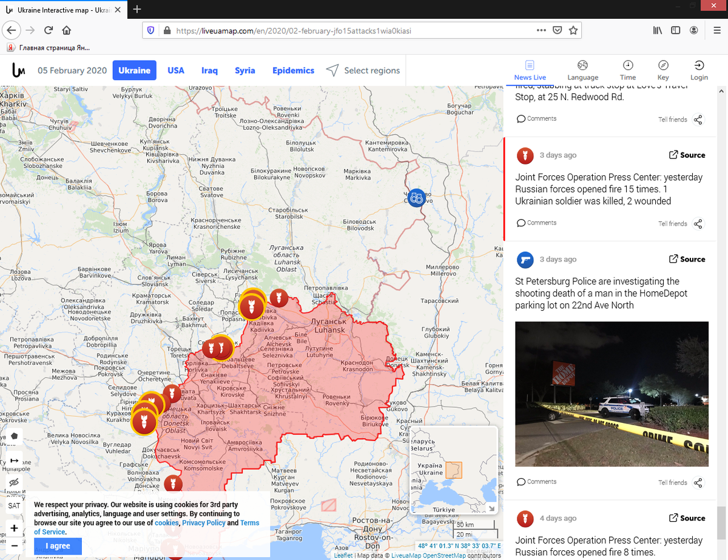Select the Epidemics tab
This screenshot has width=728, height=560.
[293, 70]
